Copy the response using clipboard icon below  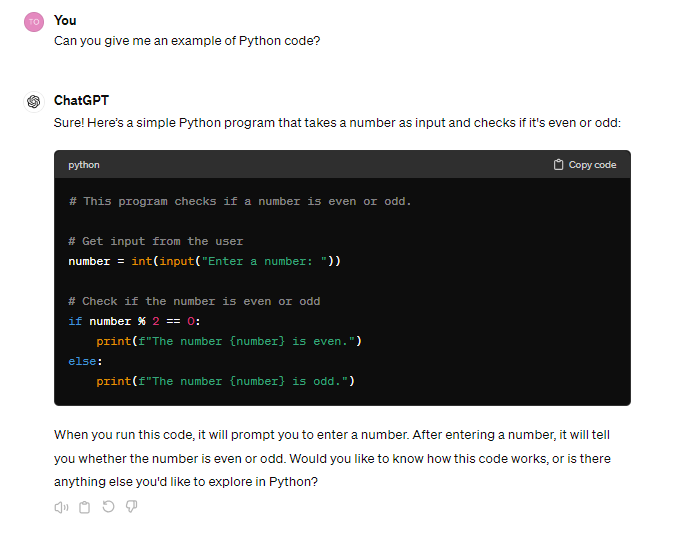[85, 508]
